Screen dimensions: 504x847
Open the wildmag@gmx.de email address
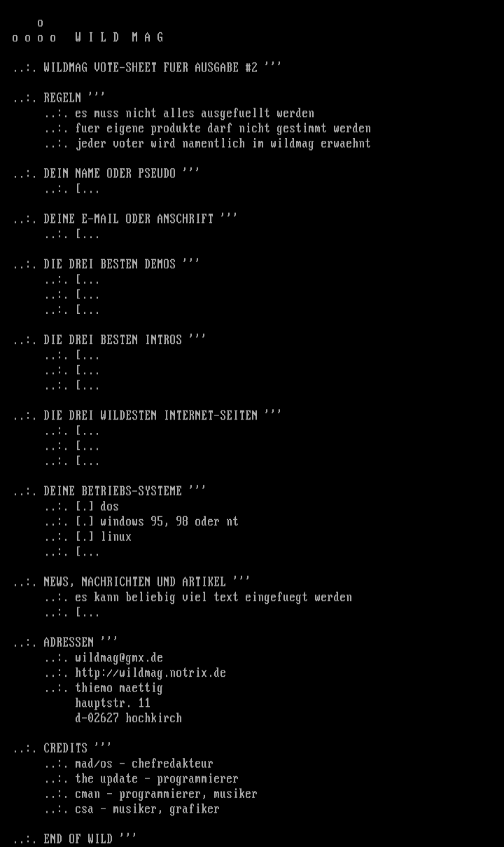tap(119, 658)
